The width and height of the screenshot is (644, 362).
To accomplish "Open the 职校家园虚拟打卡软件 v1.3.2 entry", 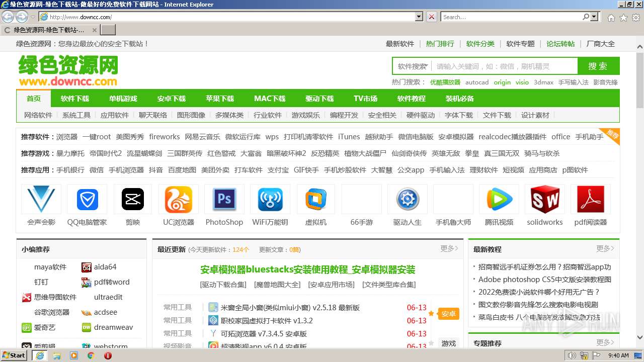I will 267,320.
